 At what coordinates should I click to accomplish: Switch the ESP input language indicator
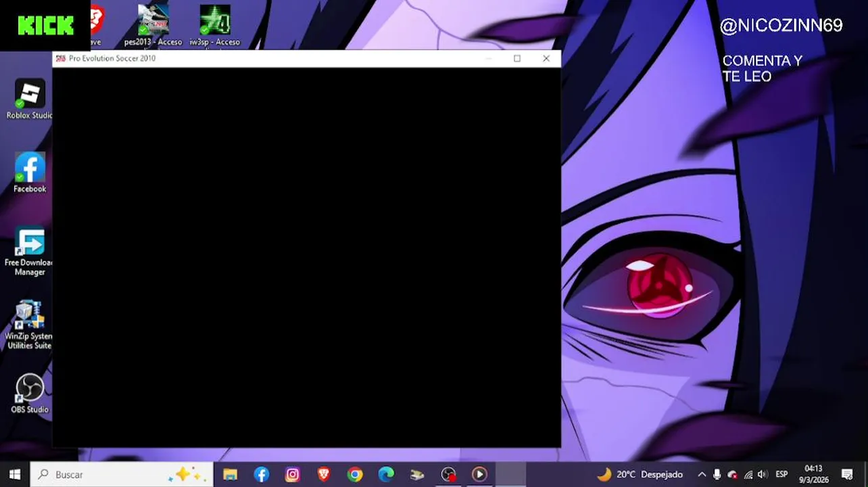pyautogui.click(x=782, y=475)
